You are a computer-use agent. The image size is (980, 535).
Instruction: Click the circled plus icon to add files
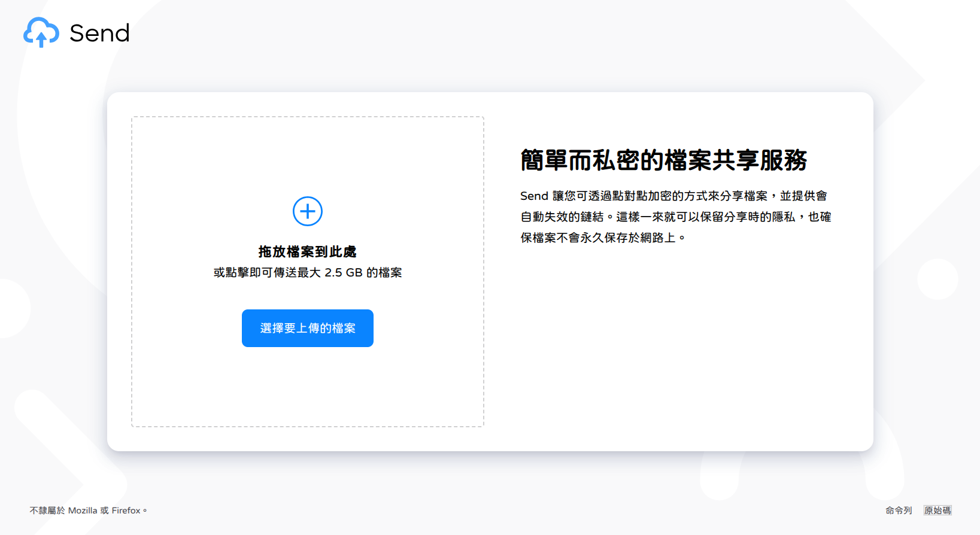[x=308, y=211]
